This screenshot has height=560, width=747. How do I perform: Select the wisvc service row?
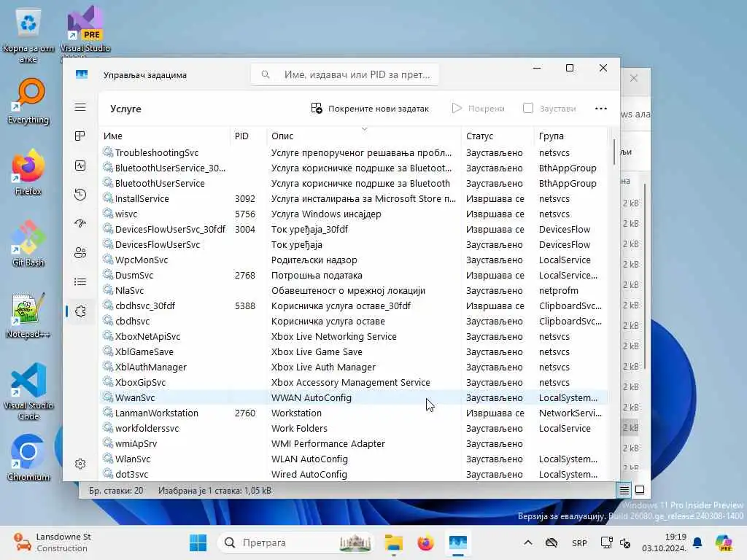(354, 214)
